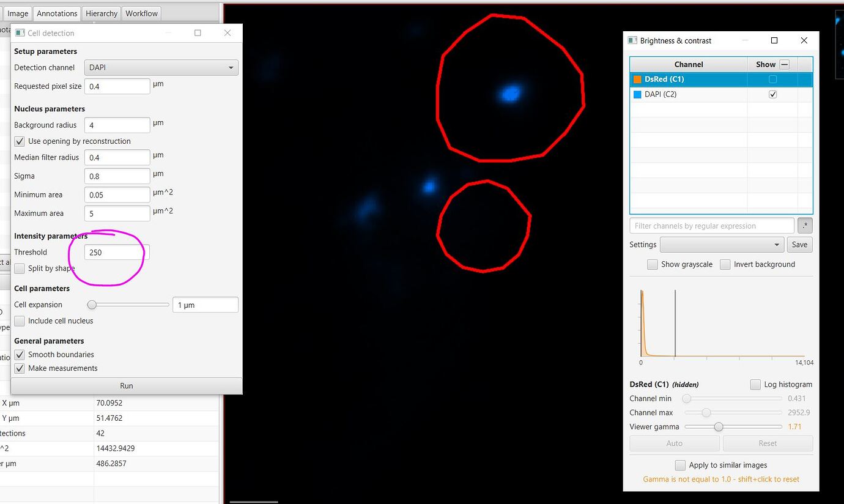Screen dimensions: 844x504
Task: Enable Split by shape
Action: pos(19,268)
